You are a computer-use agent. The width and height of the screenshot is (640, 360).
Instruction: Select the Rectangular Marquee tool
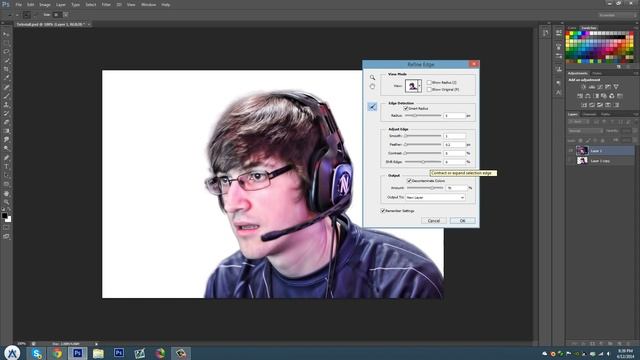tap(6, 43)
